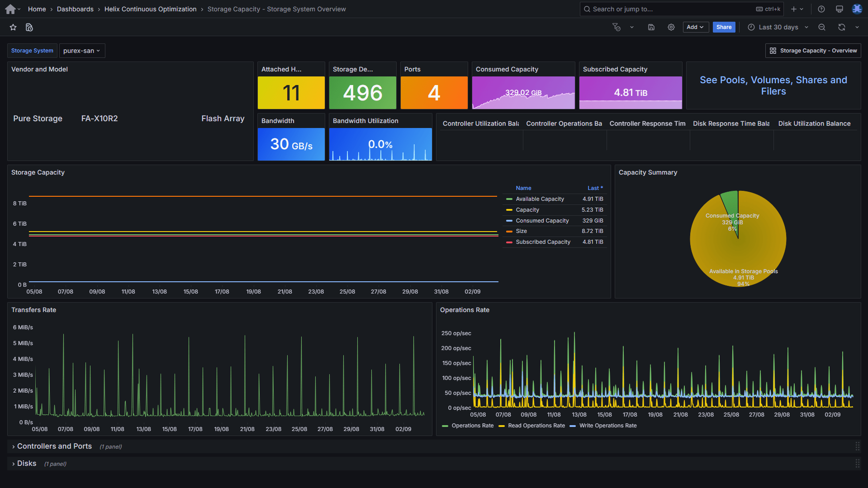This screenshot has height=488, width=868.
Task: Open the help menu icon
Action: tap(821, 9)
